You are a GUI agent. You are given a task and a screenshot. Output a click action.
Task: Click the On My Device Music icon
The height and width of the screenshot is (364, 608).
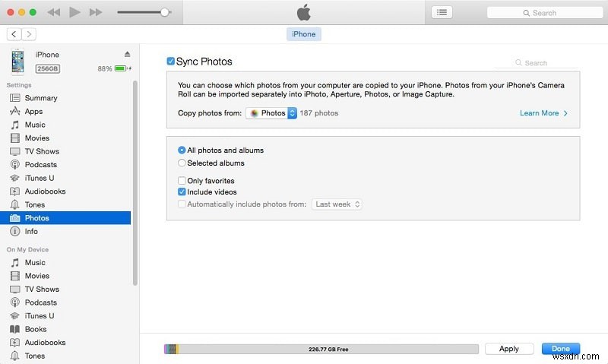pos(14,263)
